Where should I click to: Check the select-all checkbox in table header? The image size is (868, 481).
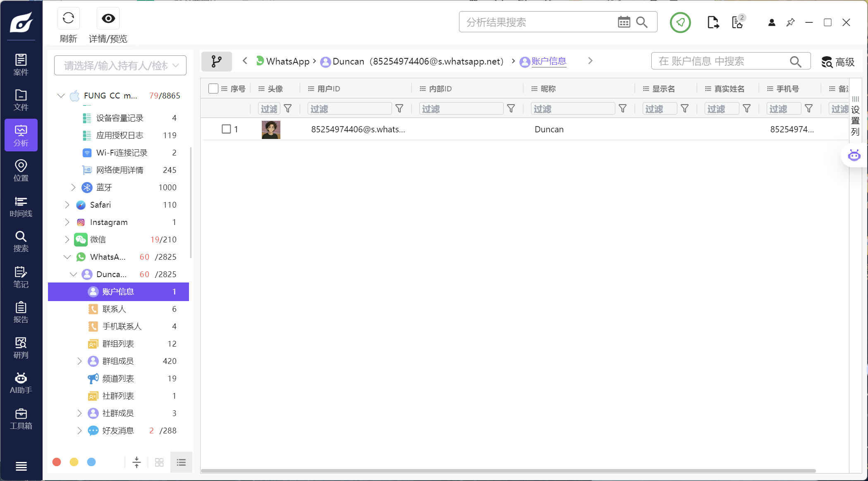(x=213, y=89)
